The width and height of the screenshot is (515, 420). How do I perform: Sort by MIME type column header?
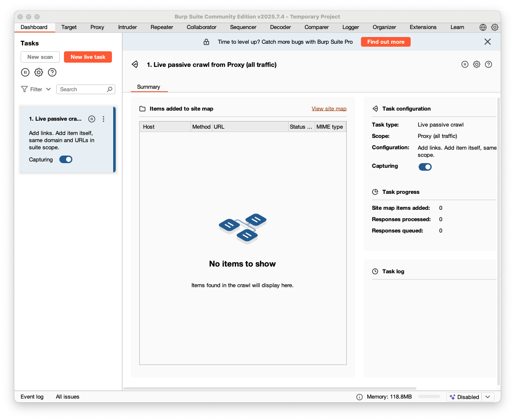click(x=330, y=127)
